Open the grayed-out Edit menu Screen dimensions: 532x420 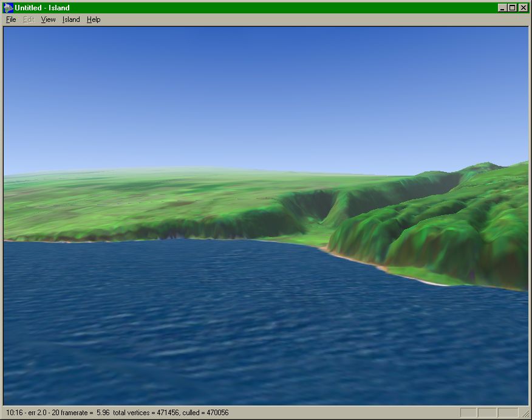(x=29, y=19)
